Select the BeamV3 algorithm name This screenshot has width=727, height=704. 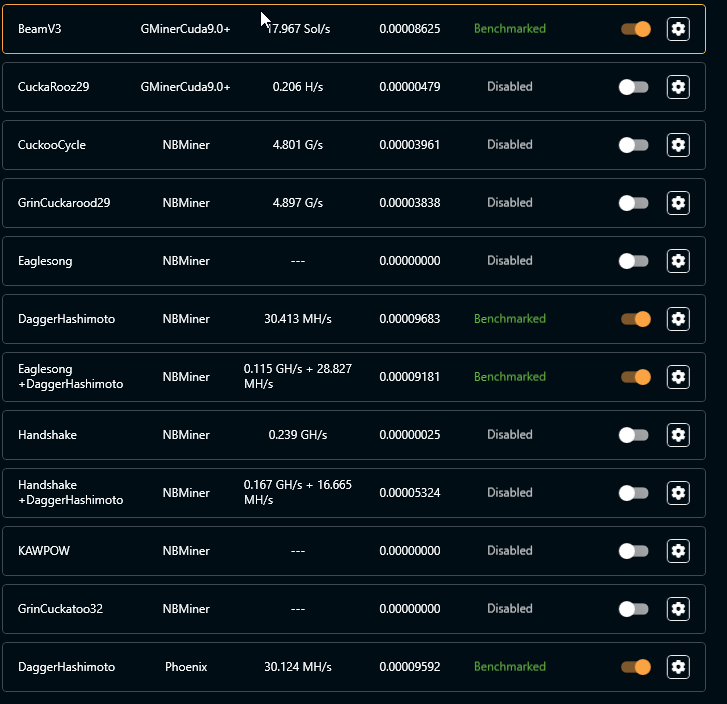39,29
